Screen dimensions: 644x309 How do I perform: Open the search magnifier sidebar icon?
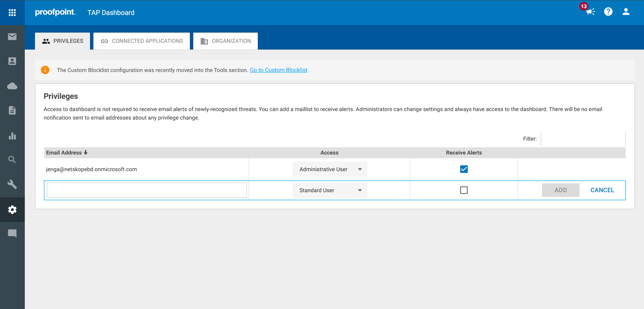[12, 160]
